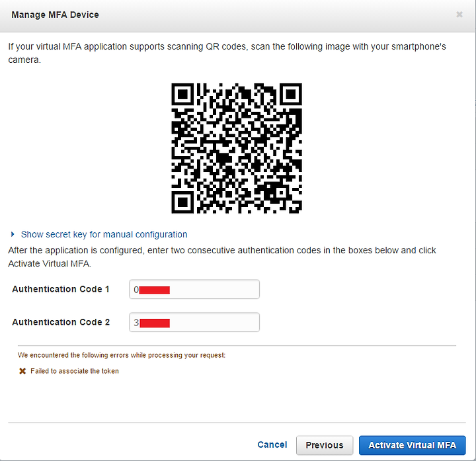Expand secret key disclosure triangle
The image size is (476, 461).
point(13,234)
